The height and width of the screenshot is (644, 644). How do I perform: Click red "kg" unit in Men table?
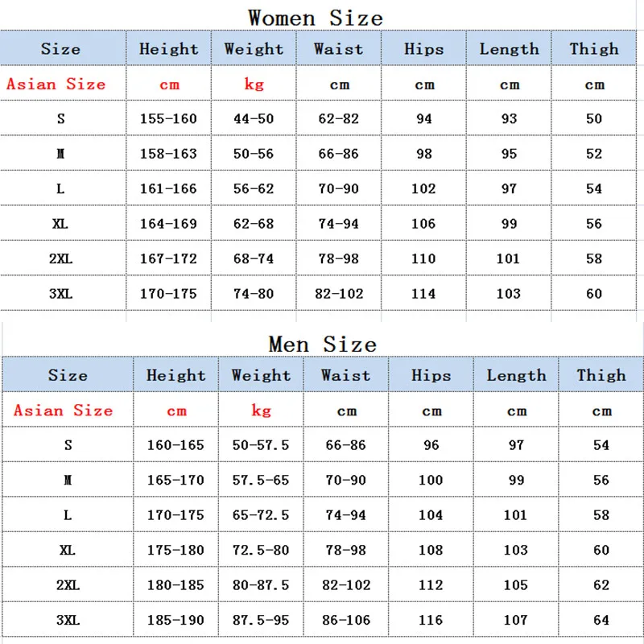261,411
